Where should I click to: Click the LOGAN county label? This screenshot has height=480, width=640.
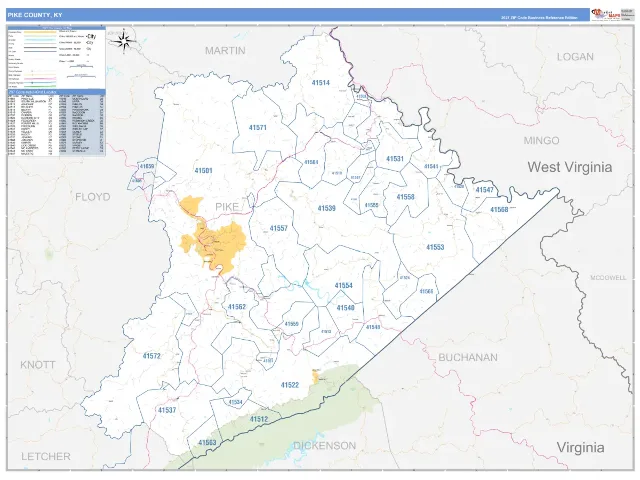tap(575, 57)
